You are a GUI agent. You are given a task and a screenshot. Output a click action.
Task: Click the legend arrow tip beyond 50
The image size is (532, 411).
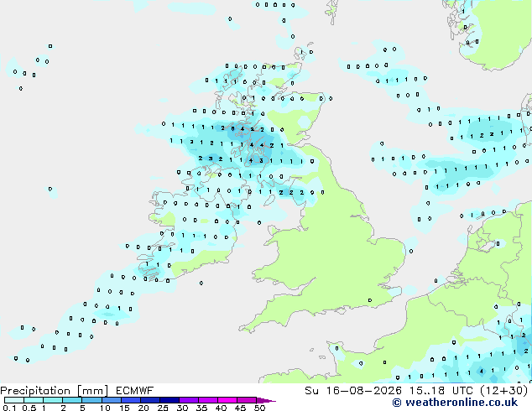[266, 400]
